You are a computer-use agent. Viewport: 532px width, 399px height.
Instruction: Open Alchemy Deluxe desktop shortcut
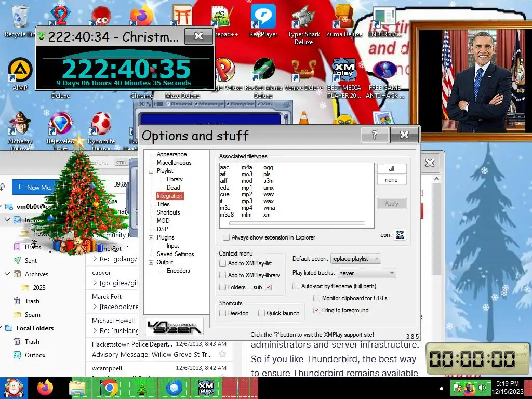coord(20,130)
